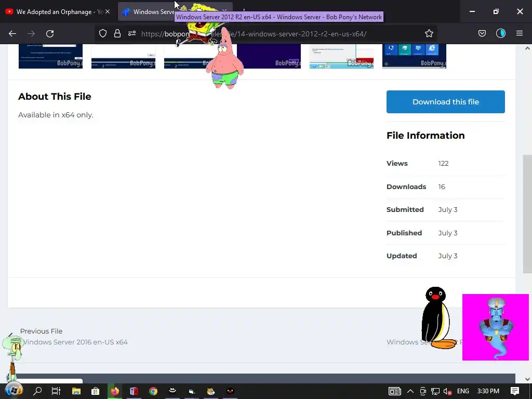The image size is (532, 399).
Task: Show site security padlock info
Action: tap(117, 33)
